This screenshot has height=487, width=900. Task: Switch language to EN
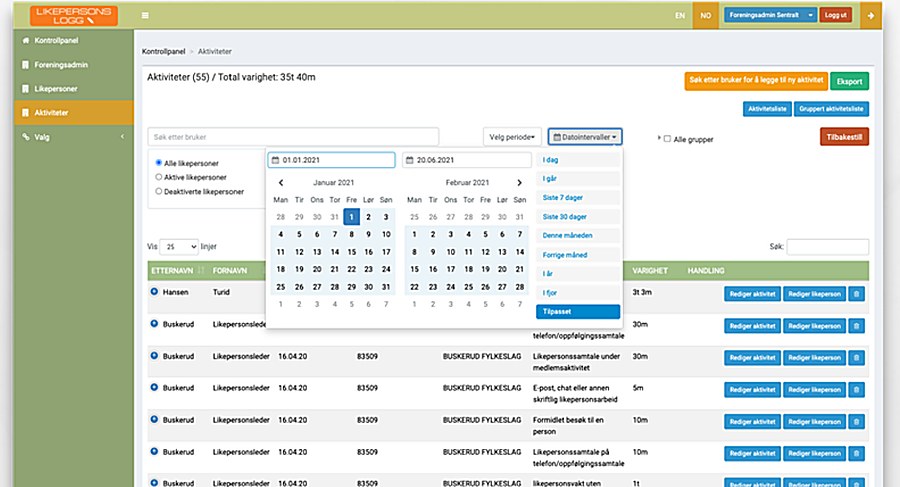point(680,16)
